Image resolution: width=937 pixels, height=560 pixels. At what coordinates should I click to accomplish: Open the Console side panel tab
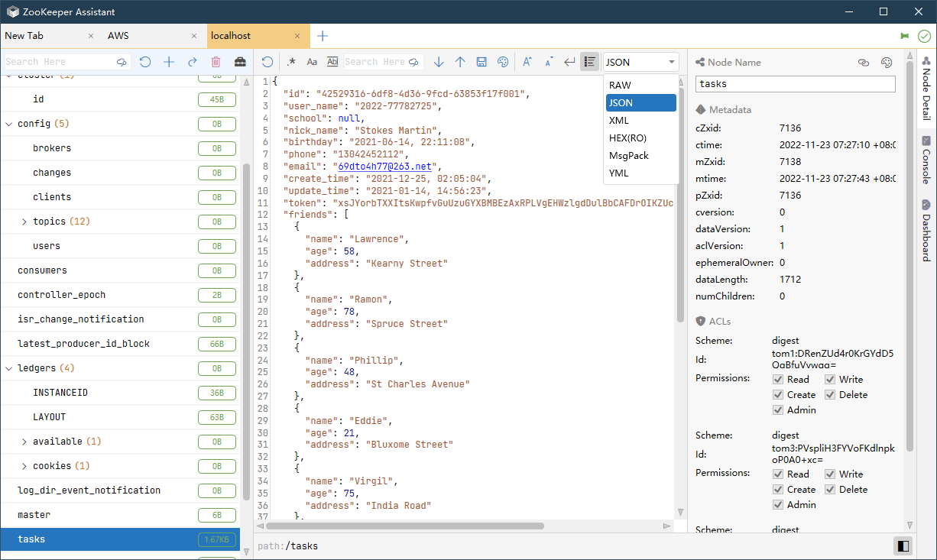tap(926, 160)
